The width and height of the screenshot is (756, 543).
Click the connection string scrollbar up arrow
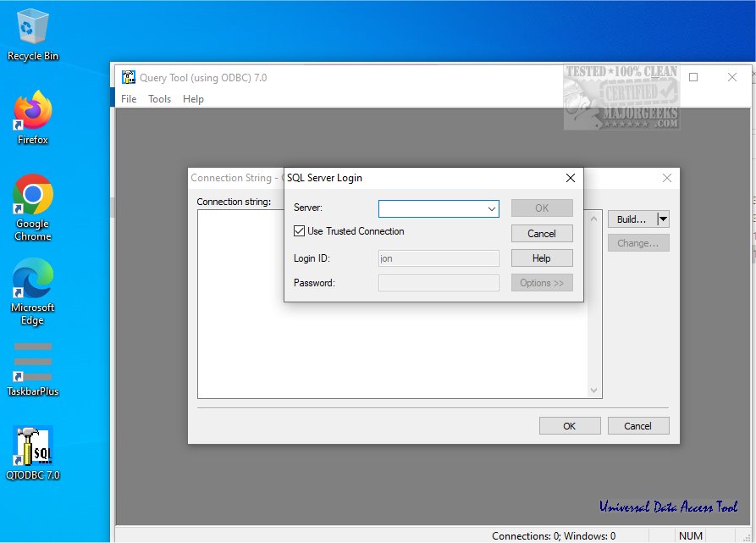[x=594, y=219]
